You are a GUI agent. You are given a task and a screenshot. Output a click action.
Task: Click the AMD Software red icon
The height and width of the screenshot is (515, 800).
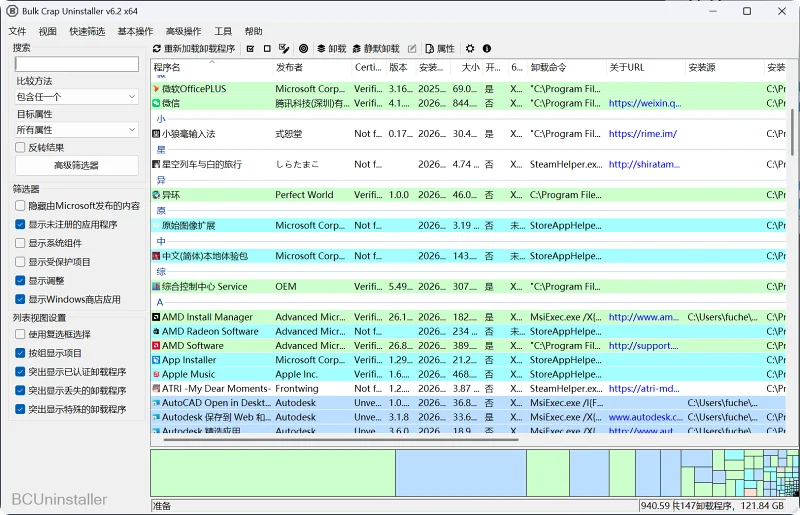pyautogui.click(x=156, y=346)
